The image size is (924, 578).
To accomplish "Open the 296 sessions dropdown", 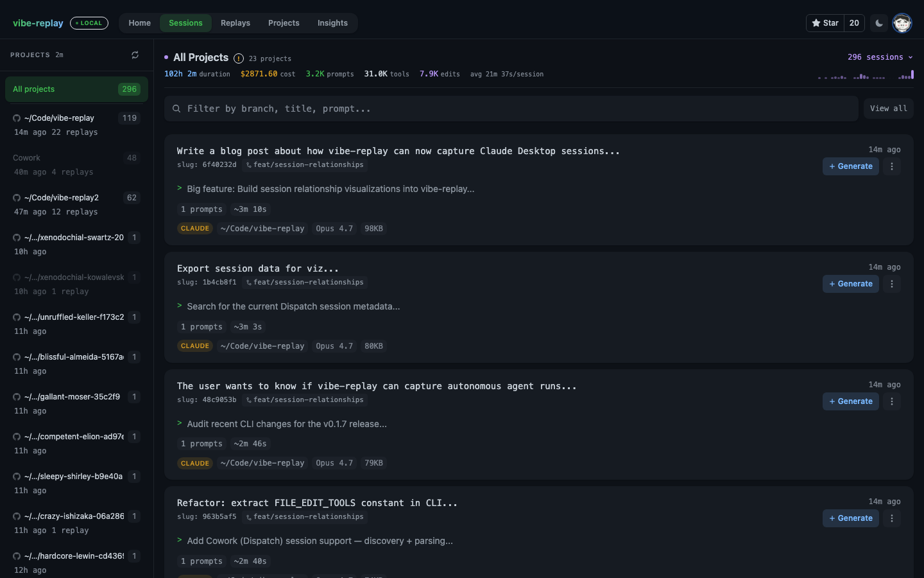I will click(880, 57).
